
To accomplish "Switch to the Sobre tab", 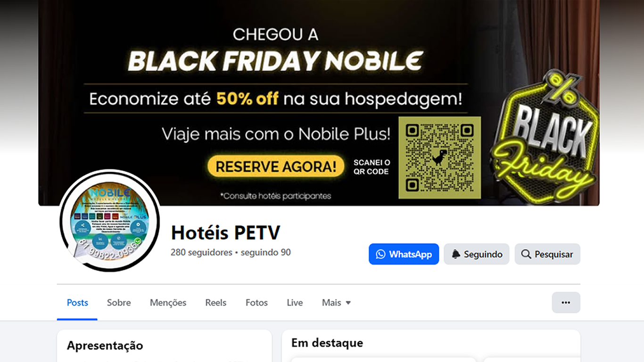I will pos(119,303).
